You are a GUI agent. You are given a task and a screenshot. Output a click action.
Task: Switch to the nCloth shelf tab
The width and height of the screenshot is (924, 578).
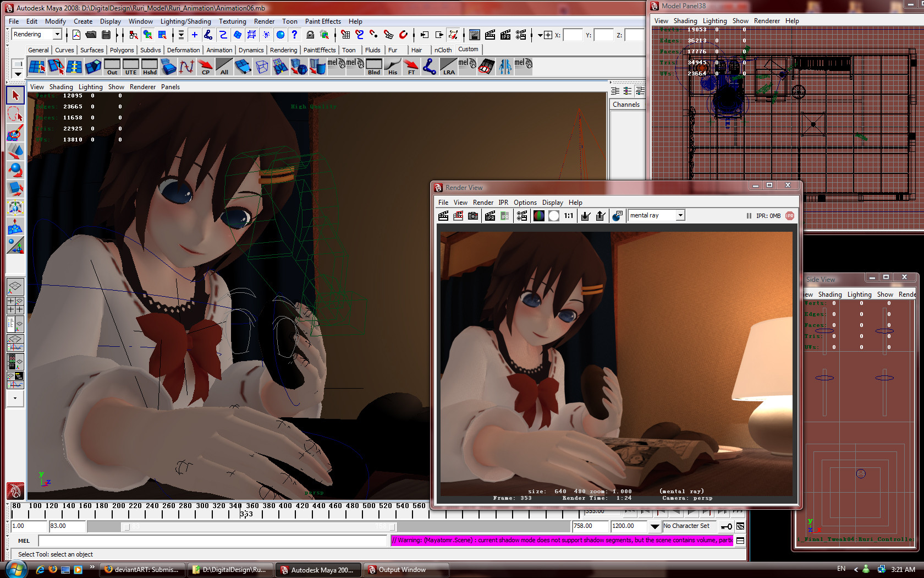[443, 50]
